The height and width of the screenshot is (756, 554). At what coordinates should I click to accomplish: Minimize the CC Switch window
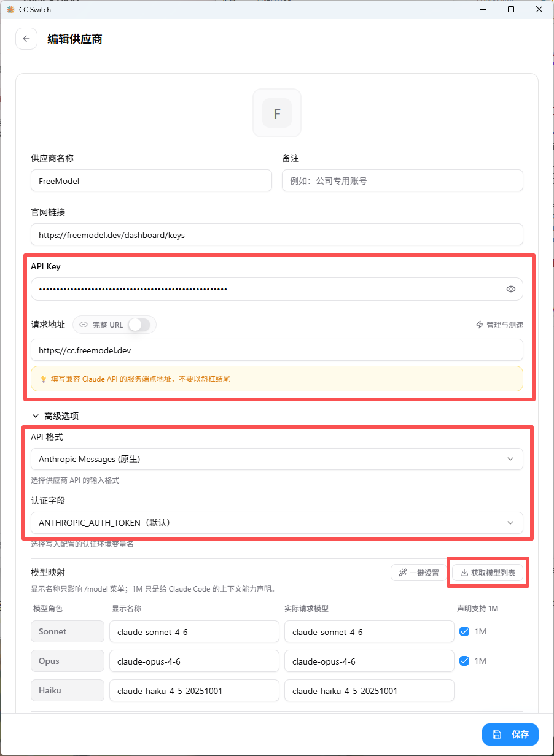[x=483, y=9]
